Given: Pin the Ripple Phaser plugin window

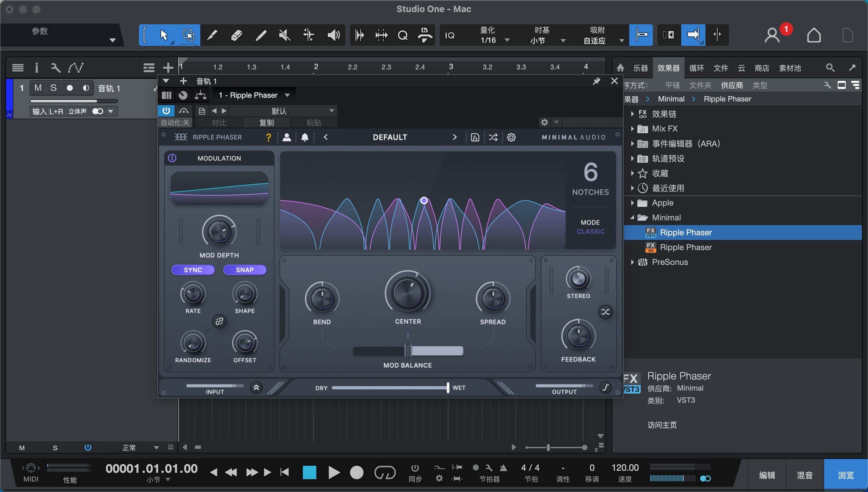Looking at the screenshot, I should [597, 81].
